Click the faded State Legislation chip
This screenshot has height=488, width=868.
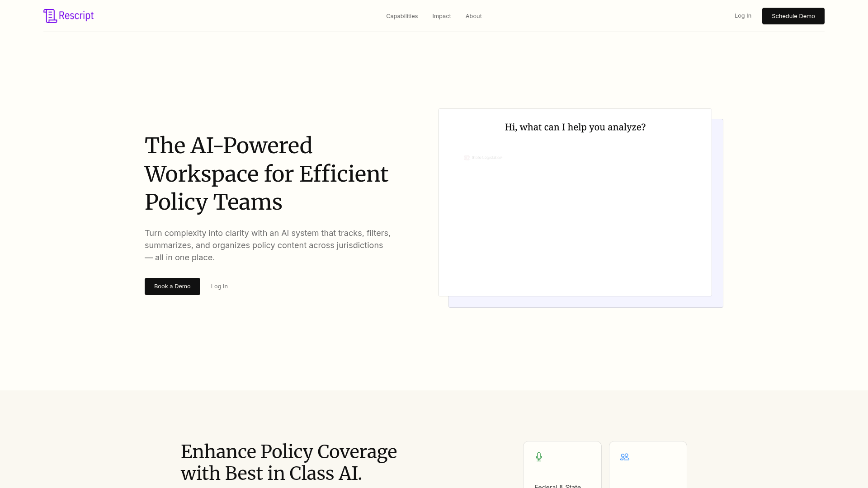click(483, 158)
